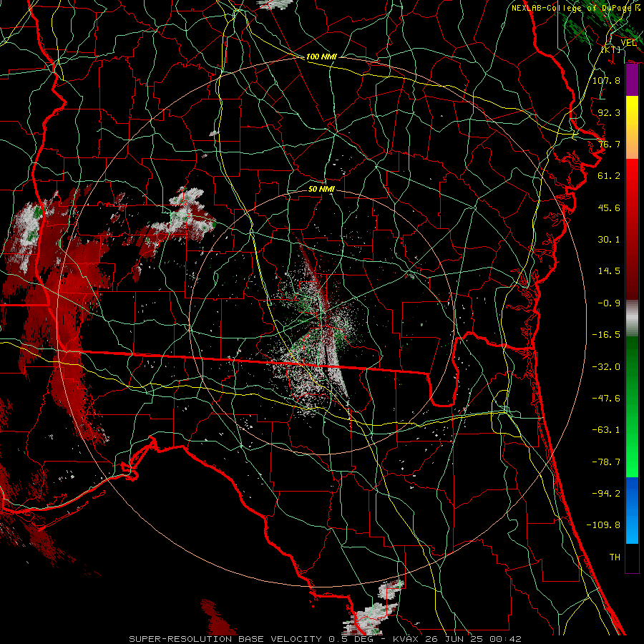Click the 00:42 timestamp in footer

click(x=507, y=639)
